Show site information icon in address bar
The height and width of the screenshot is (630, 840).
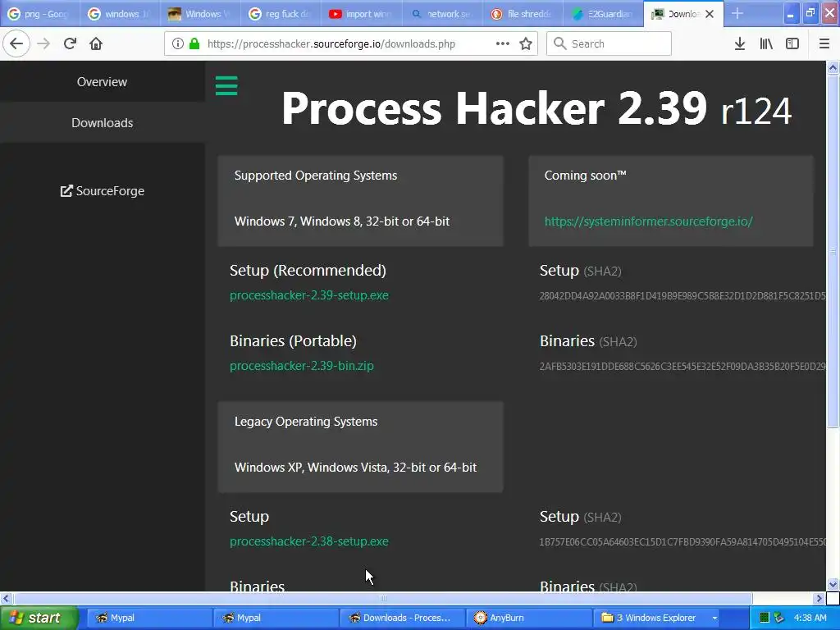(x=178, y=43)
